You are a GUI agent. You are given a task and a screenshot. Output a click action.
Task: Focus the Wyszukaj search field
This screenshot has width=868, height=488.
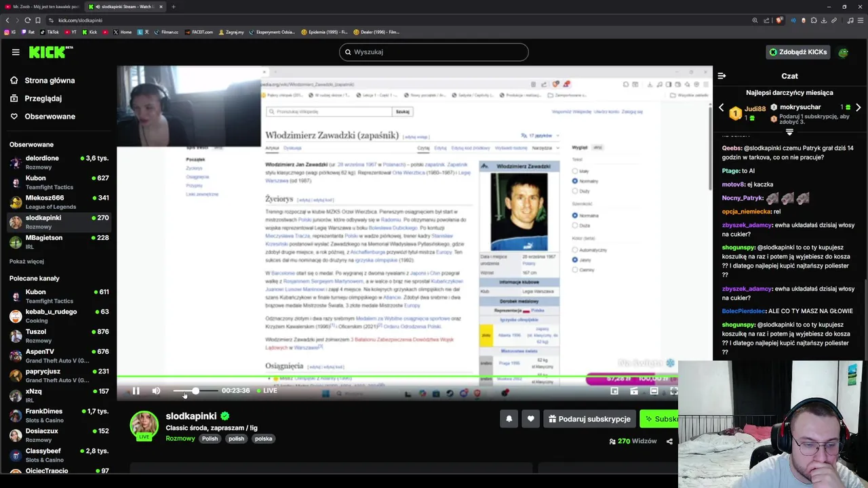click(x=434, y=52)
